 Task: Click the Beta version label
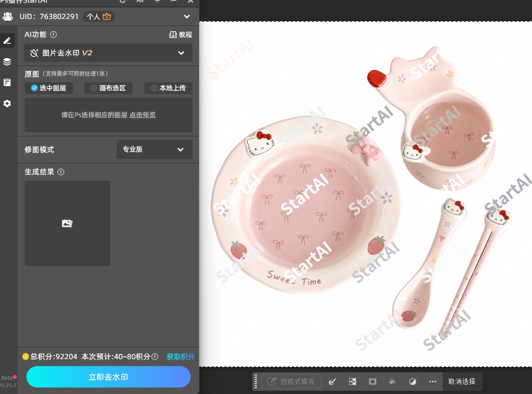click(7, 378)
